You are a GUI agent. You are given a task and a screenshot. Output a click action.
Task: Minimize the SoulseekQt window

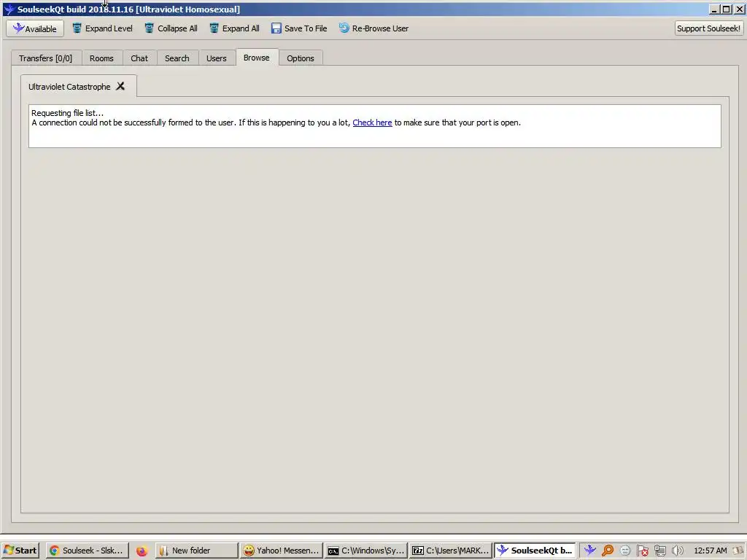coord(713,9)
